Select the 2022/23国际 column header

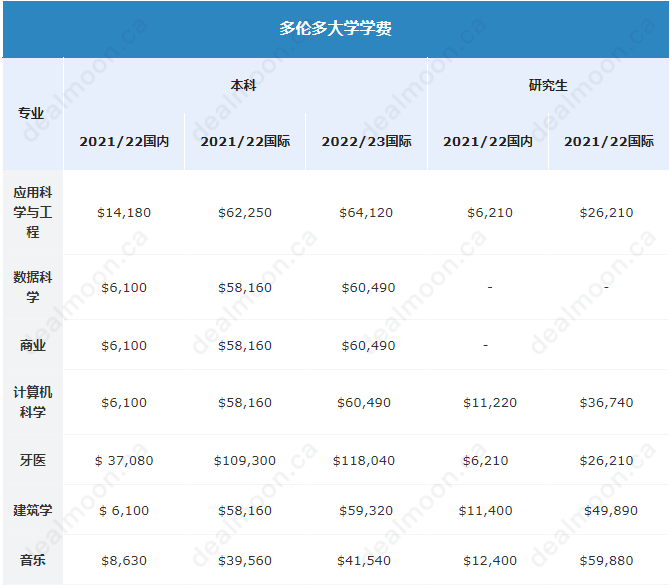tap(366, 141)
